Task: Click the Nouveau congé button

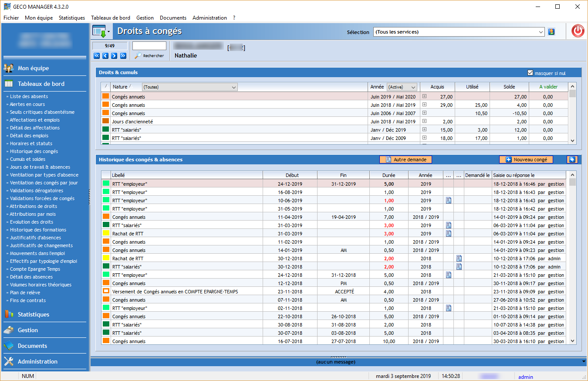Action: (x=526, y=160)
